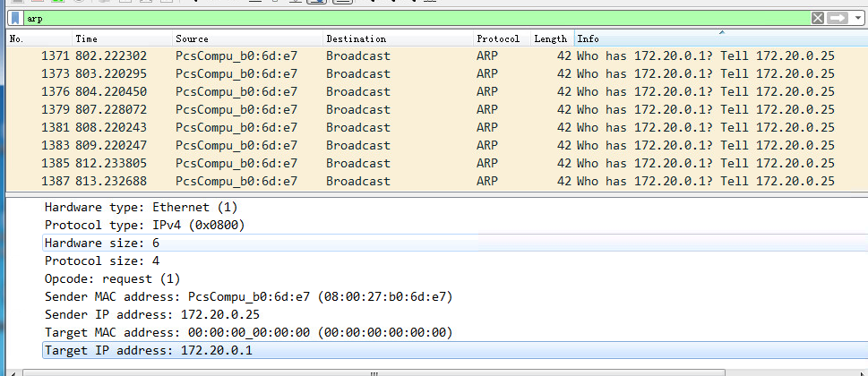Sort packets by the No. column

click(39, 38)
